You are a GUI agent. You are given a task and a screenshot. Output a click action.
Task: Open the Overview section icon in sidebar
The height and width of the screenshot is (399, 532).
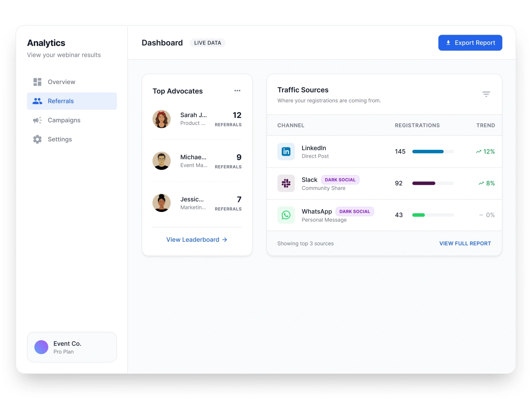click(x=37, y=82)
